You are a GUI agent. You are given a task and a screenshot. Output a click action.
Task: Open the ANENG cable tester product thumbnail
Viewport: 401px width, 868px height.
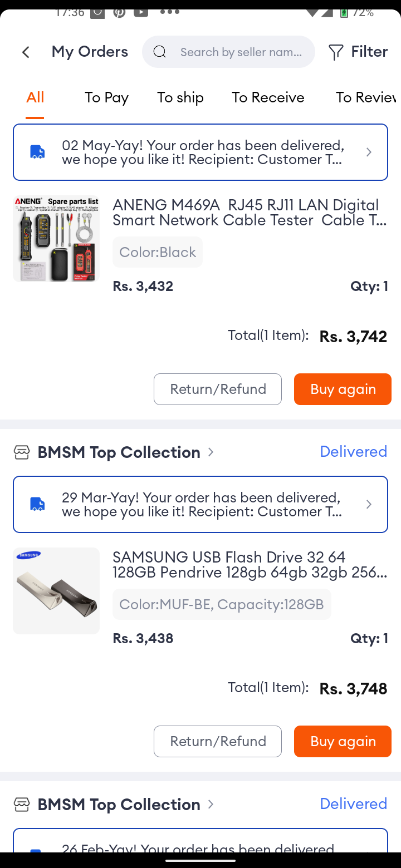pyautogui.click(x=56, y=239)
